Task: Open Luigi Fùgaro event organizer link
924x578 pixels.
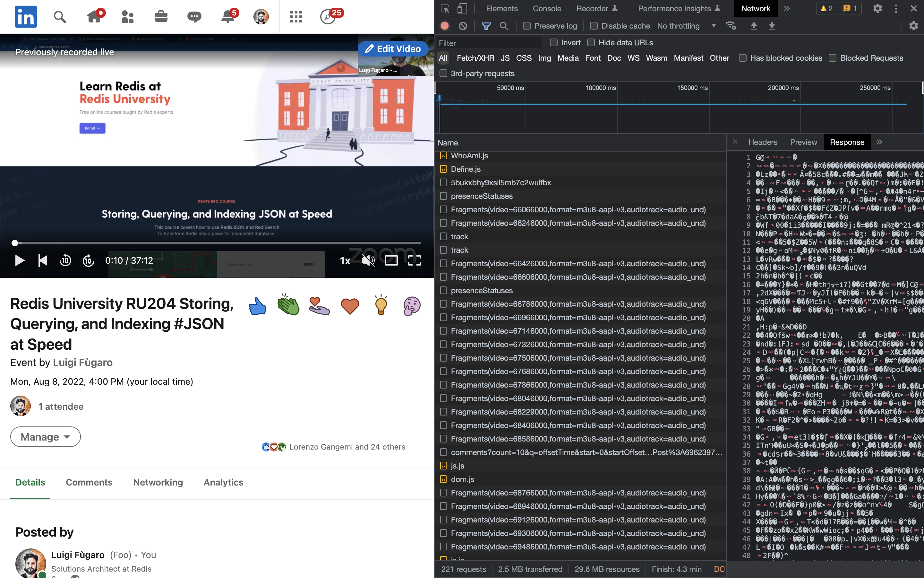Action: [82, 363]
